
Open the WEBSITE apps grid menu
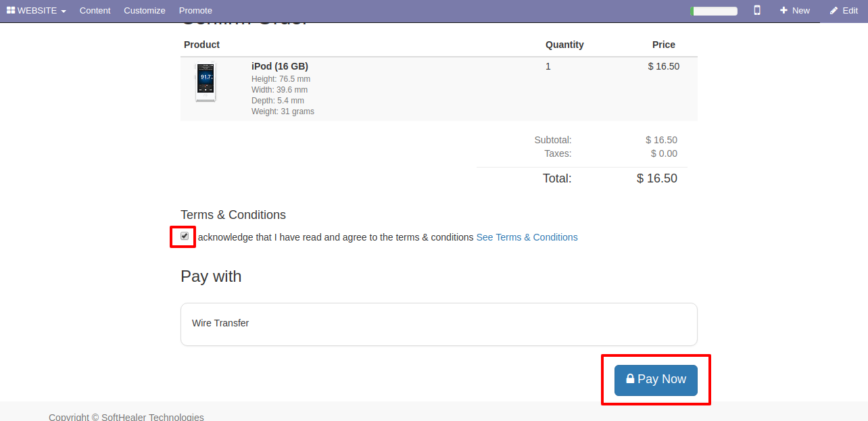coord(37,10)
